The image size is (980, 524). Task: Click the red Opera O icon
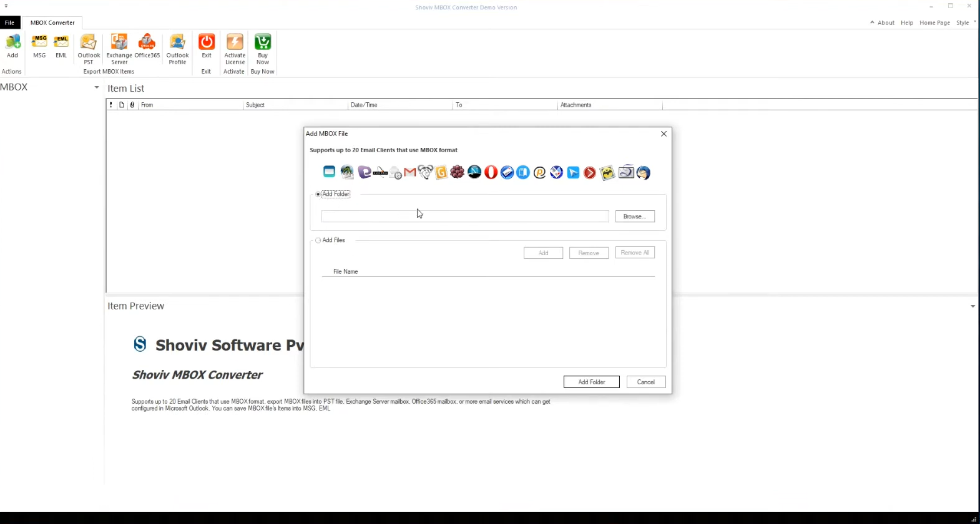point(491,172)
